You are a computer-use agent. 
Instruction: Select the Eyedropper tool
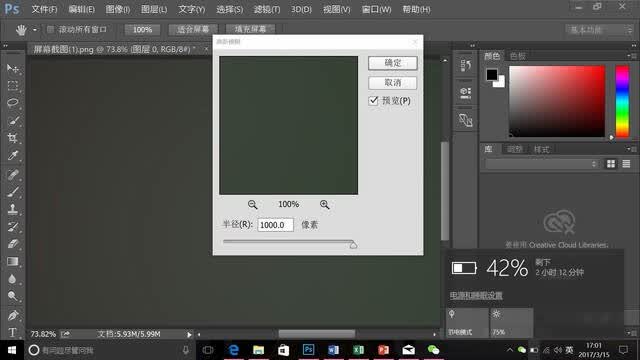pyautogui.click(x=13, y=156)
